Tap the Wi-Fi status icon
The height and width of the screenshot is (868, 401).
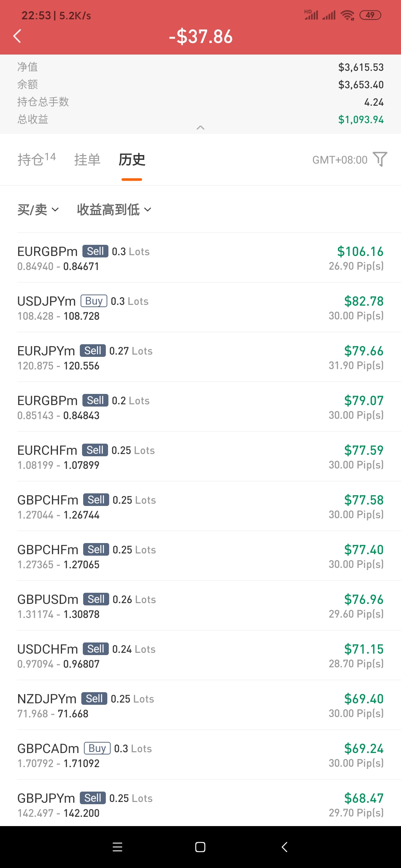coord(348,15)
